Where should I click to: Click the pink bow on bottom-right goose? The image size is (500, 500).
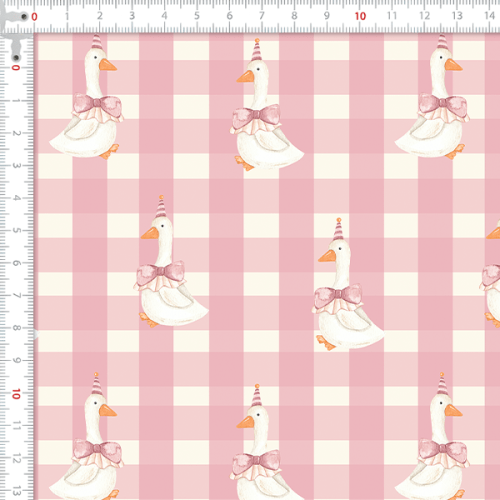pos(443,449)
